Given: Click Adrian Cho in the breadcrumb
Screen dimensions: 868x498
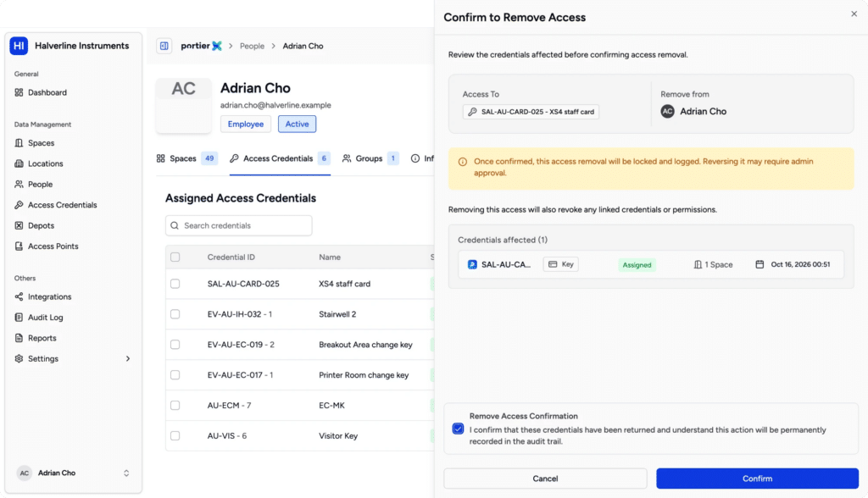Looking at the screenshot, I should tap(303, 46).
